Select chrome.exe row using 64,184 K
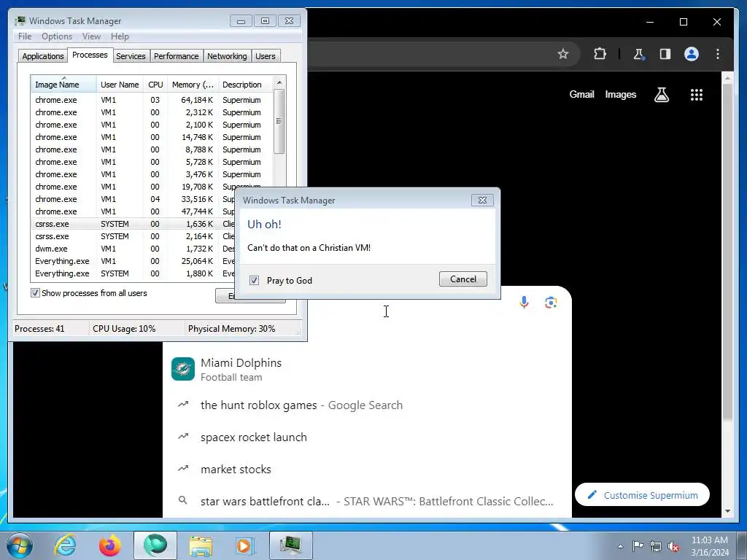747x560 pixels. click(152, 100)
